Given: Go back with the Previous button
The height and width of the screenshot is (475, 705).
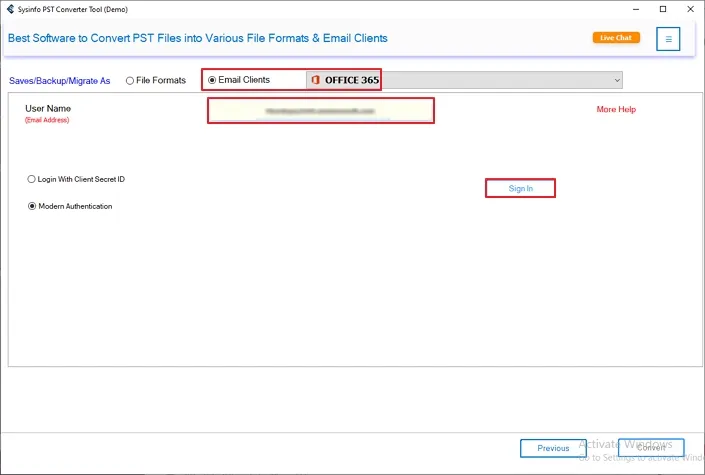Looking at the screenshot, I should tap(553, 448).
